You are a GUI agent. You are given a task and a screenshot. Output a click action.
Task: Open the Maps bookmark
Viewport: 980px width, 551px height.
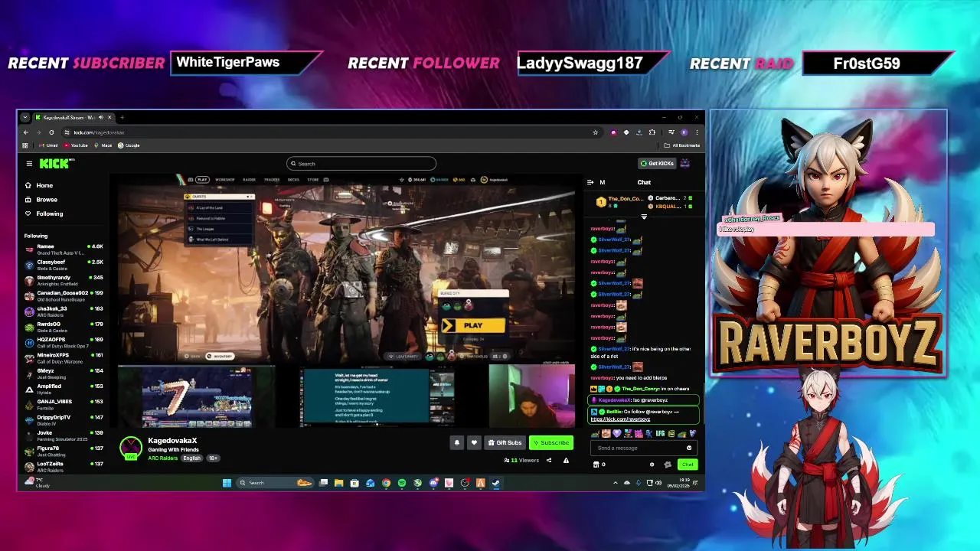[103, 145]
